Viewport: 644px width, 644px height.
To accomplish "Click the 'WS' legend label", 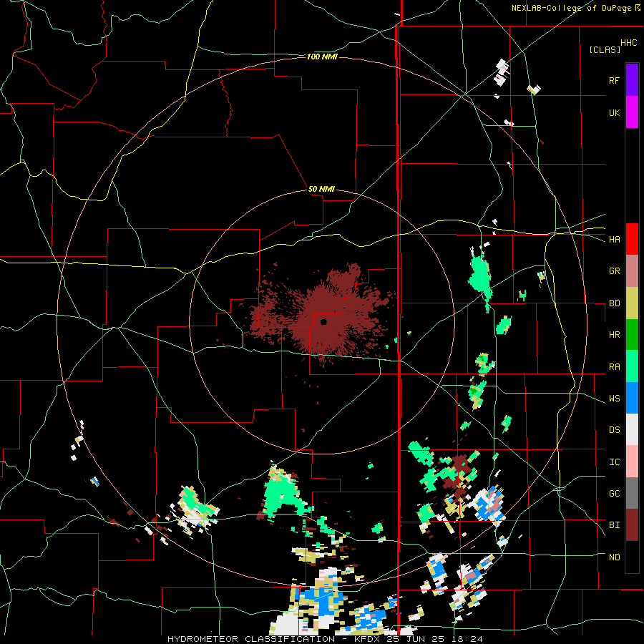I will pos(614,399).
